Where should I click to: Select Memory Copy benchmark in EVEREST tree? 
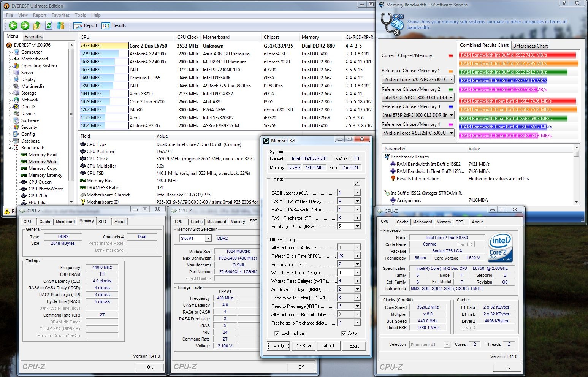pyautogui.click(x=43, y=168)
